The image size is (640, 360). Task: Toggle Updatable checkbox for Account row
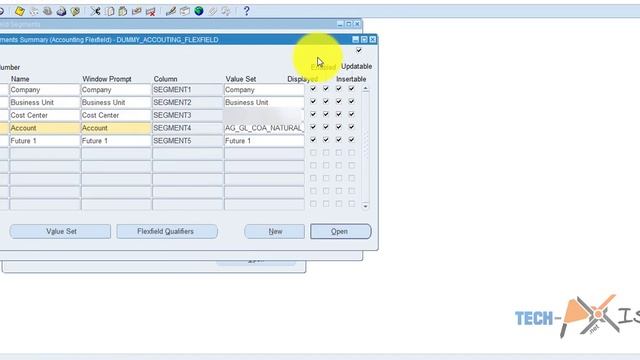tap(351, 127)
